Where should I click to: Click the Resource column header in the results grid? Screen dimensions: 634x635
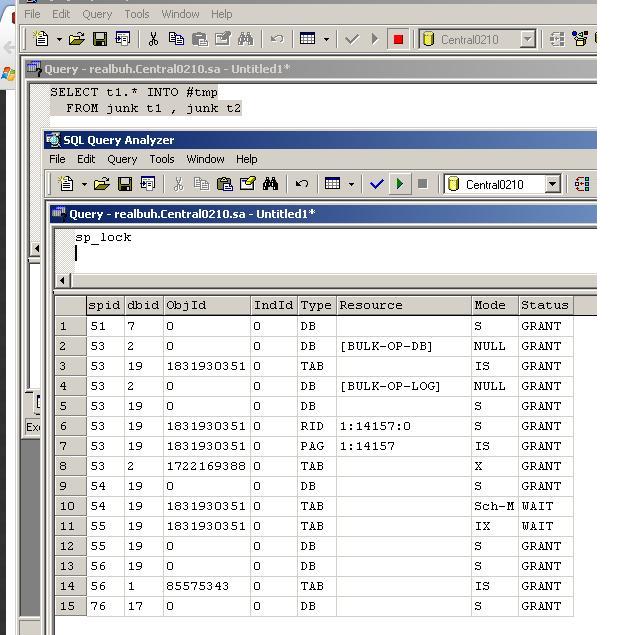pyautogui.click(x=403, y=305)
